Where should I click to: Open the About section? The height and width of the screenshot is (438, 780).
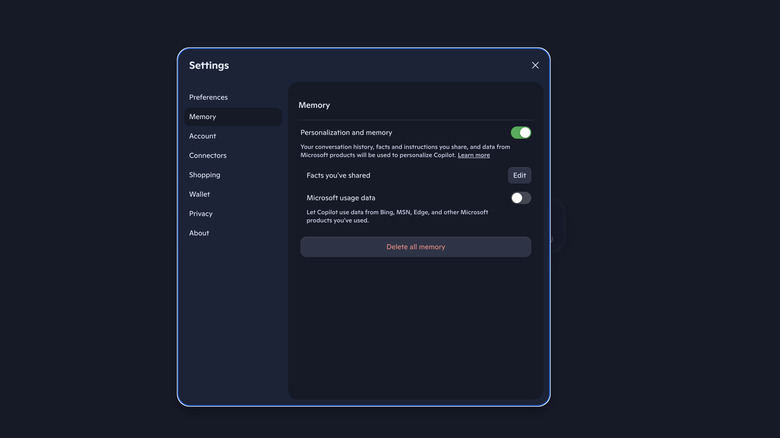233,233
